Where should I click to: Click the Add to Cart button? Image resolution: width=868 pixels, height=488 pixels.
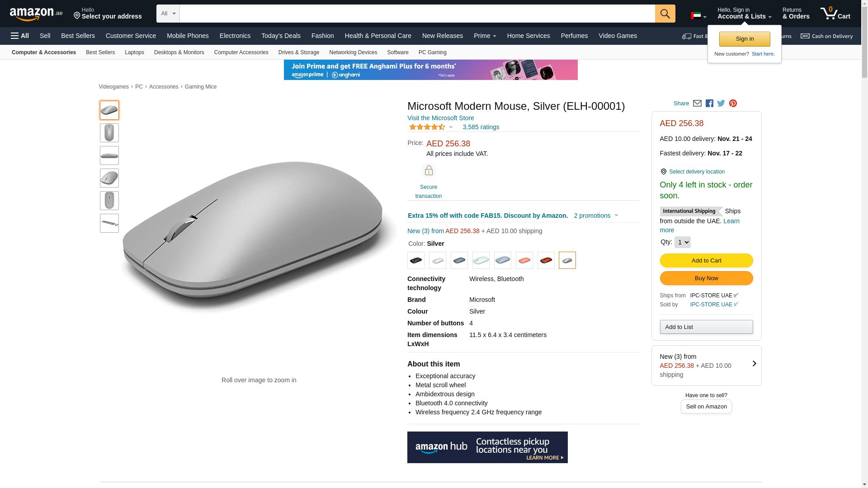click(x=706, y=261)
